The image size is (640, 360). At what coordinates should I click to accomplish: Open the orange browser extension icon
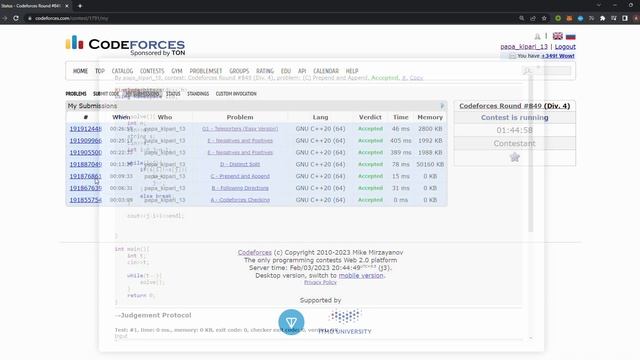[x=569, y=18]
